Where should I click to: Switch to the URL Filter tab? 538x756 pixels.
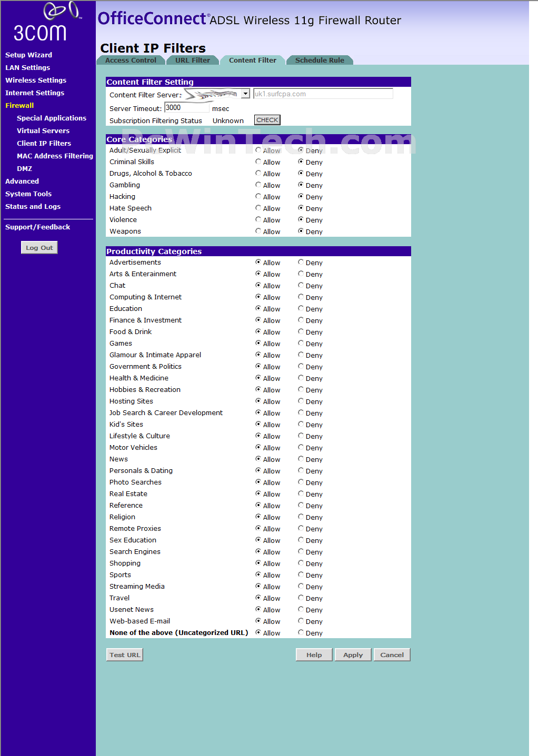[193, 61]
